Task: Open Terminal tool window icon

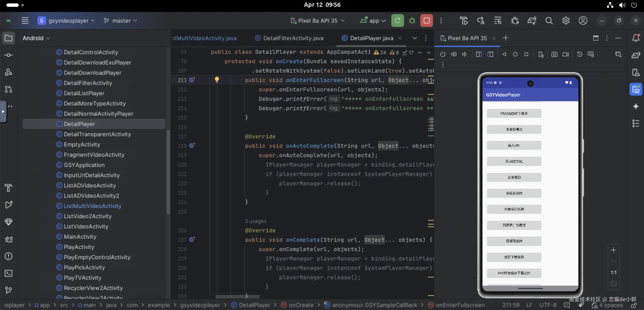Action: [x=9, y=273]
